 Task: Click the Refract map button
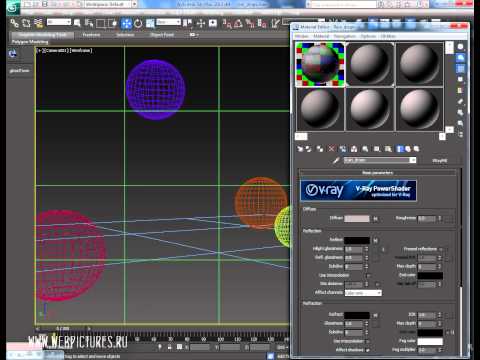376,315
